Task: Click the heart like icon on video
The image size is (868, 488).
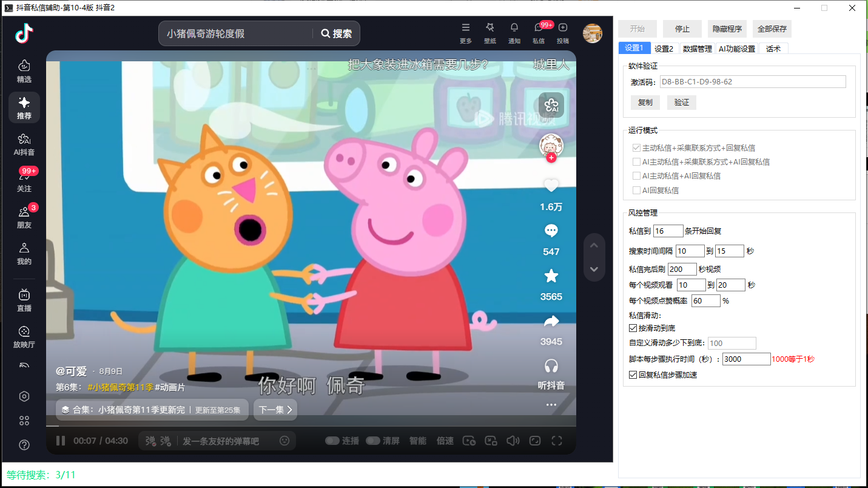Action: tap(551, 186)
